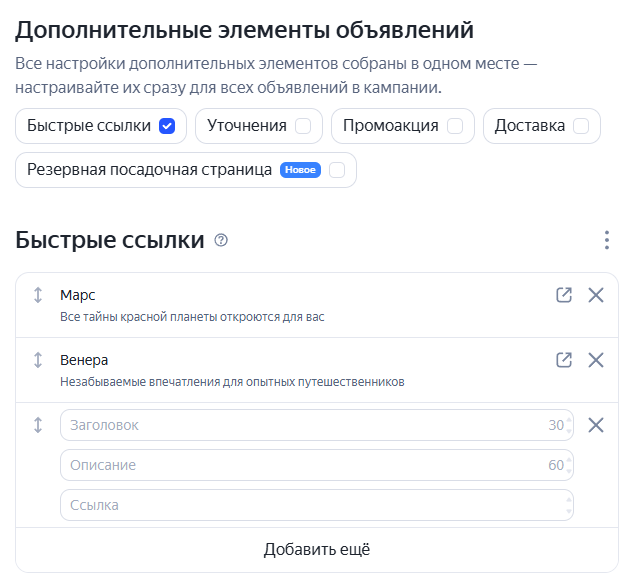Enable the Доставка checkbox
This screenshot has width=629, height=587.
(x=581, y=126)
